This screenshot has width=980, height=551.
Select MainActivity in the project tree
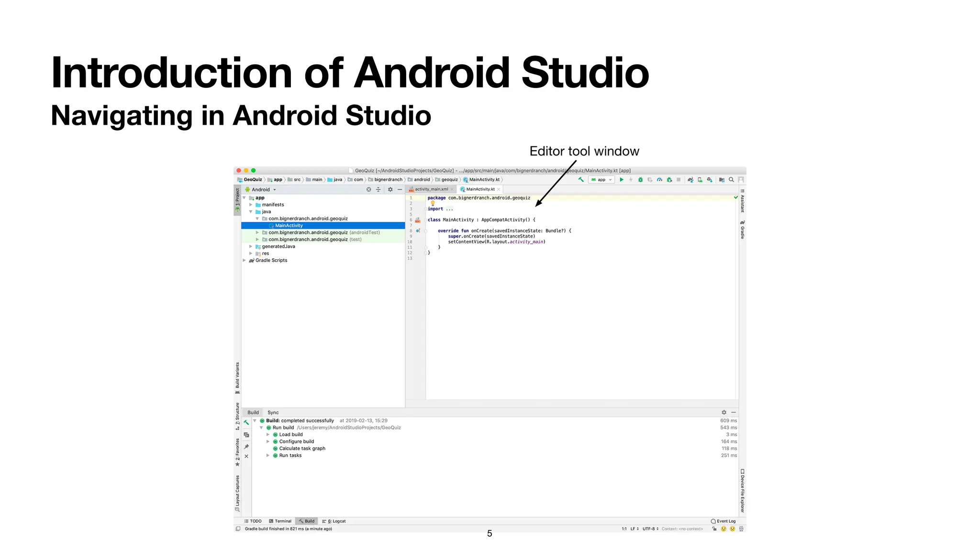click(323, 225)
